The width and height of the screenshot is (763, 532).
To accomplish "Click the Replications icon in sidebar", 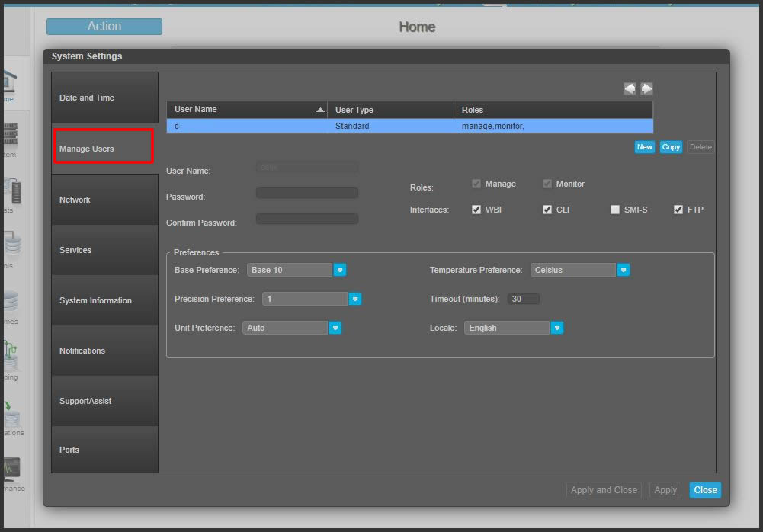I will [11, 414].
